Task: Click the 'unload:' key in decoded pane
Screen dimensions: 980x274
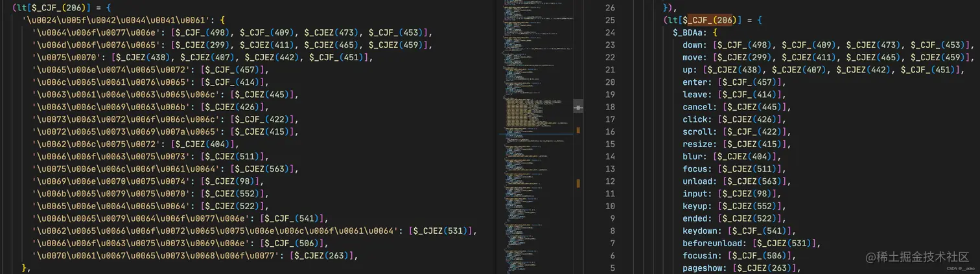Action: coord(700,181)
